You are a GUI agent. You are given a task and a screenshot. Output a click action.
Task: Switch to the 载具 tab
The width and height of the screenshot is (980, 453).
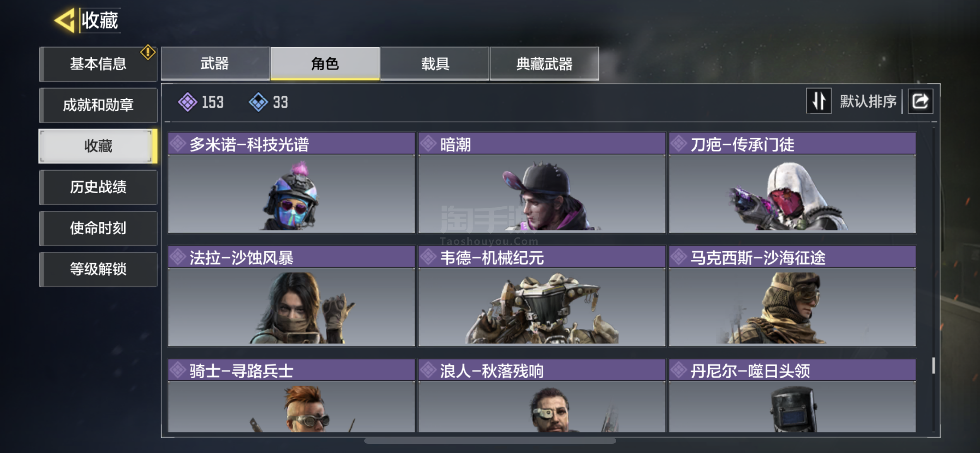pos(435,63)
